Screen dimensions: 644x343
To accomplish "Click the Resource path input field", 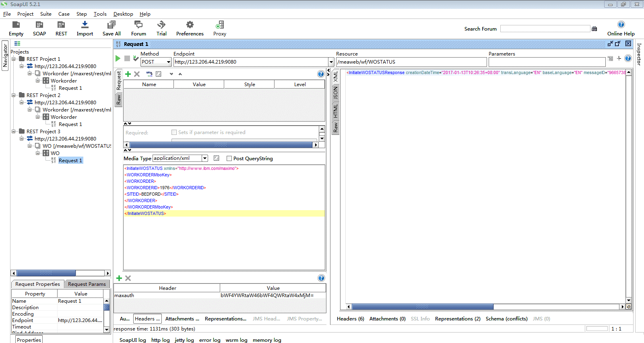I will coord(411,62).
